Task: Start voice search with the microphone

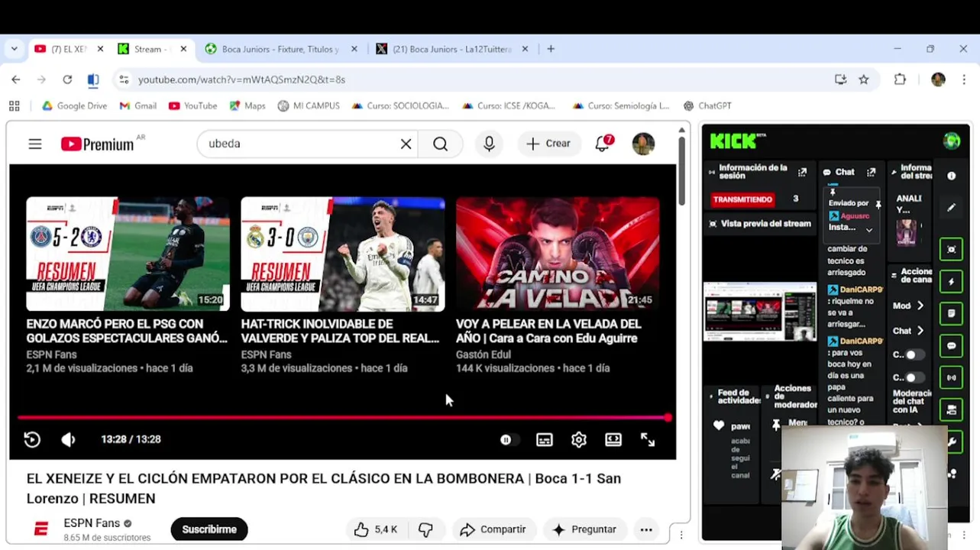Action: 489,144
